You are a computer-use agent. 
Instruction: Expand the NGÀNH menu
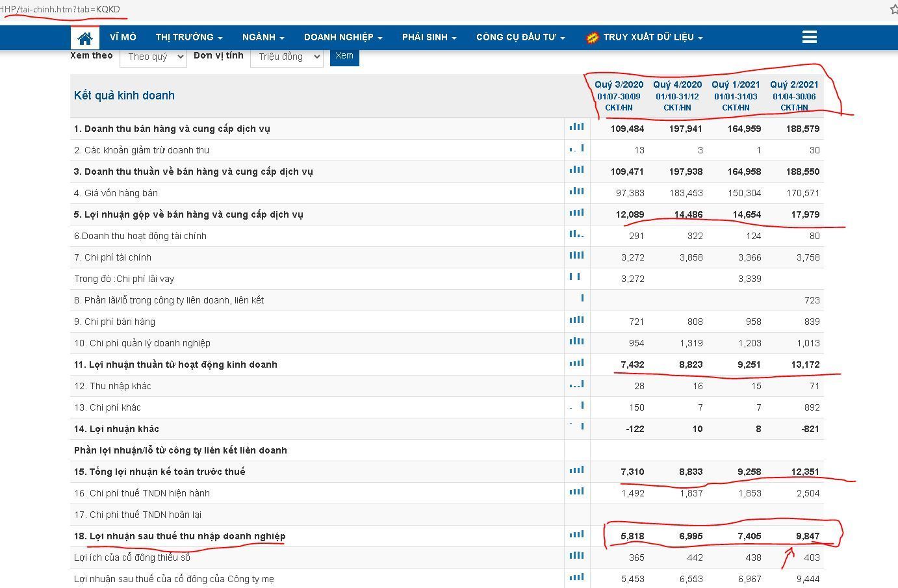click(263, 37)
